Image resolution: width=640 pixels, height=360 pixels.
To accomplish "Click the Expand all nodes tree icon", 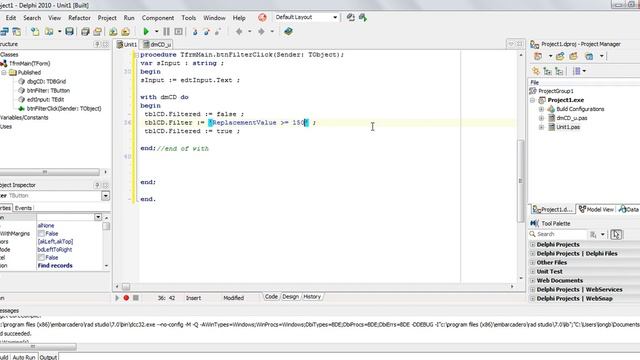I will click(x=548, y=71).
